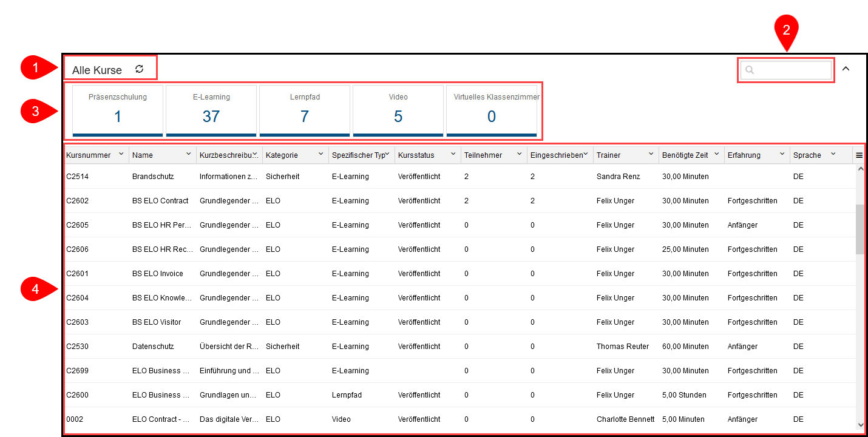Select the Datenschutz course name

click(153, 347)
